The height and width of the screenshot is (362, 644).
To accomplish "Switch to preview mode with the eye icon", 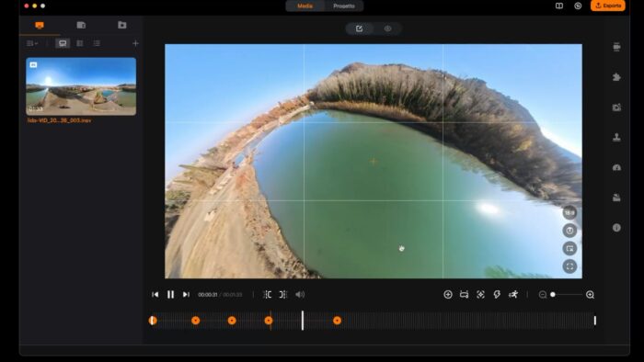I will point(387,28).
